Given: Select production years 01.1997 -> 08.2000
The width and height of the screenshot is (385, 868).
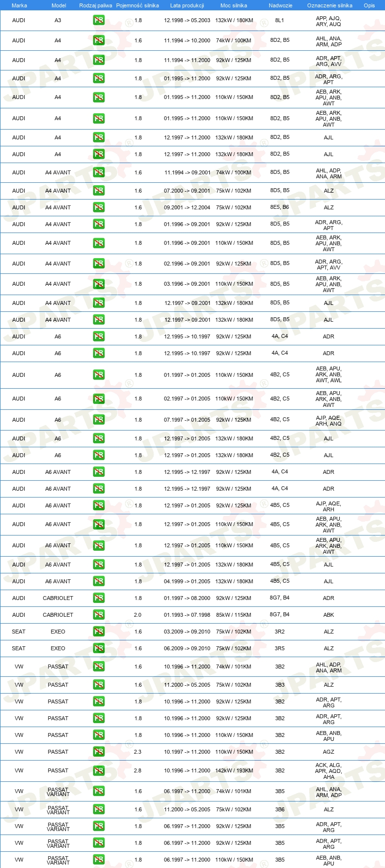Looking at the screenshot, I should (187, 598).
